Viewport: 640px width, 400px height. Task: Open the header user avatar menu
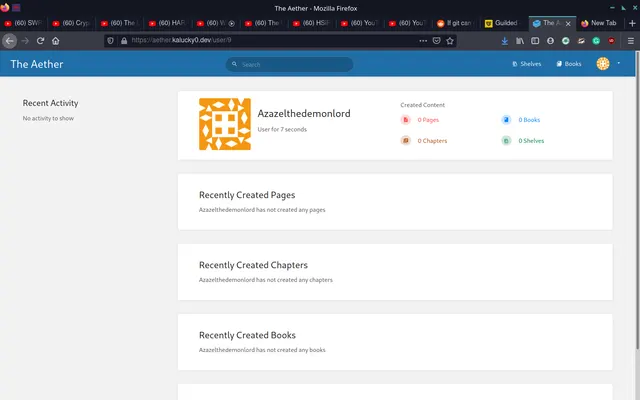pyautogui.click(x=603, y=64)
